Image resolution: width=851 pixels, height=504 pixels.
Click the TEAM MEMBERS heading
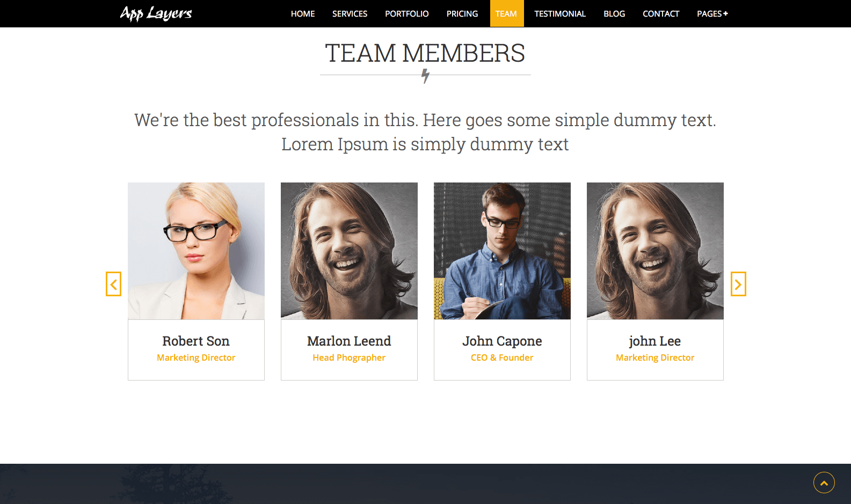(x=425, y=53)
